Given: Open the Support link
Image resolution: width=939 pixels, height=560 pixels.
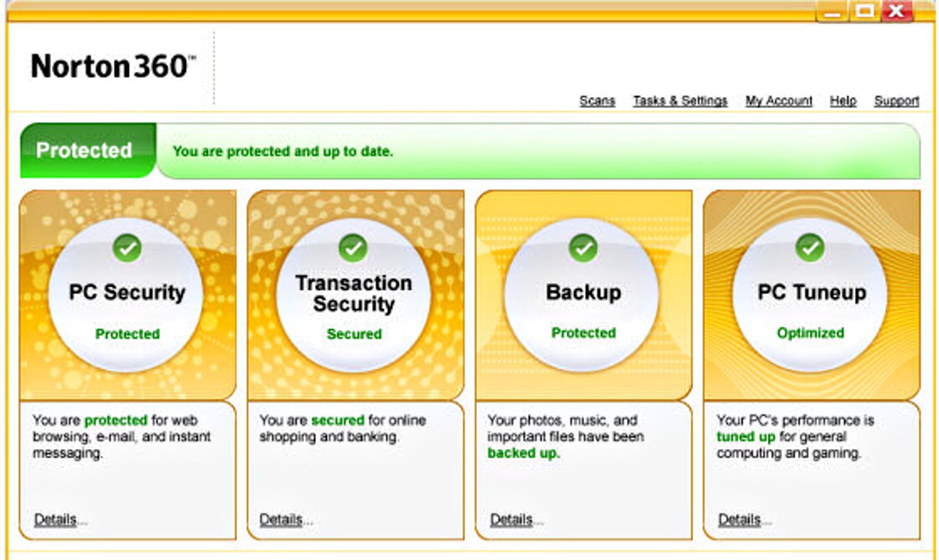Looking at the screenshot, I should point(896,100).
